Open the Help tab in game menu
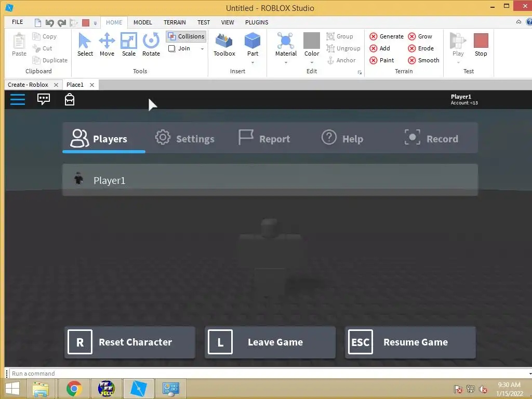532x399 pixels. (342, 138)
